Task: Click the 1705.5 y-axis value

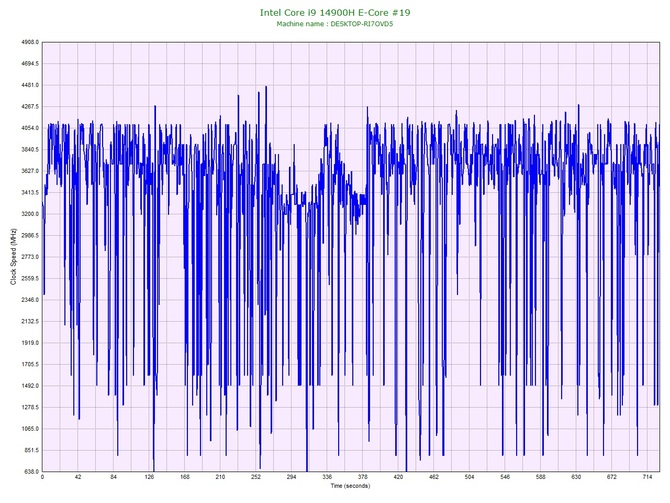Action: [x=30, y=365]
